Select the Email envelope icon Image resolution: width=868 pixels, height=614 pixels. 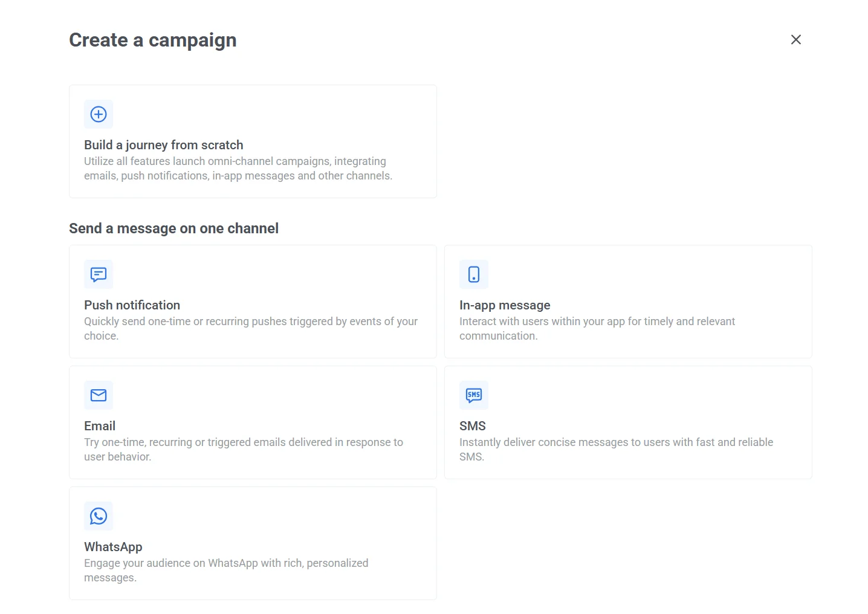point(99,395)
